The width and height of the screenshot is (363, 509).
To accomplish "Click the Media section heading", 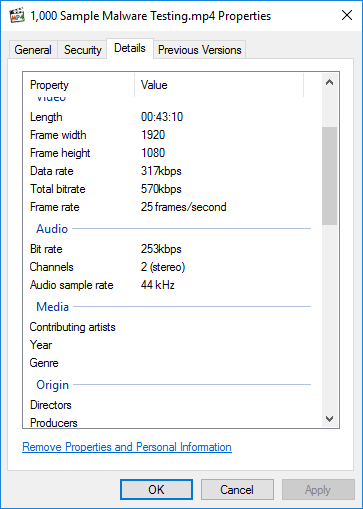I will click(53, 307).
